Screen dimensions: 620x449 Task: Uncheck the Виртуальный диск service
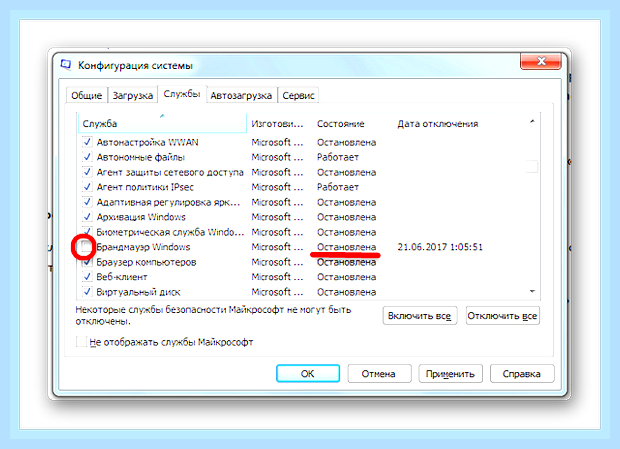pos(87,292)
